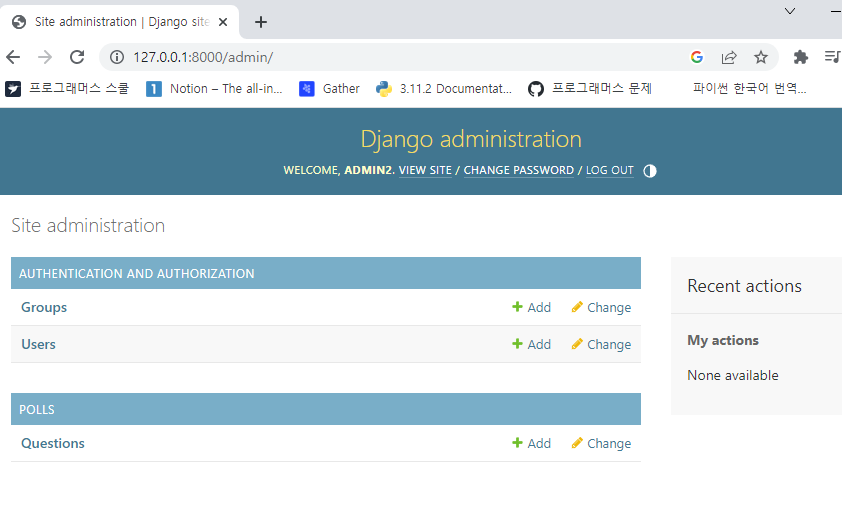The width and height of the screenshot is (842, 506).
Task: Click the pencil icon in Users row
Action: click(x=577, y=344)
